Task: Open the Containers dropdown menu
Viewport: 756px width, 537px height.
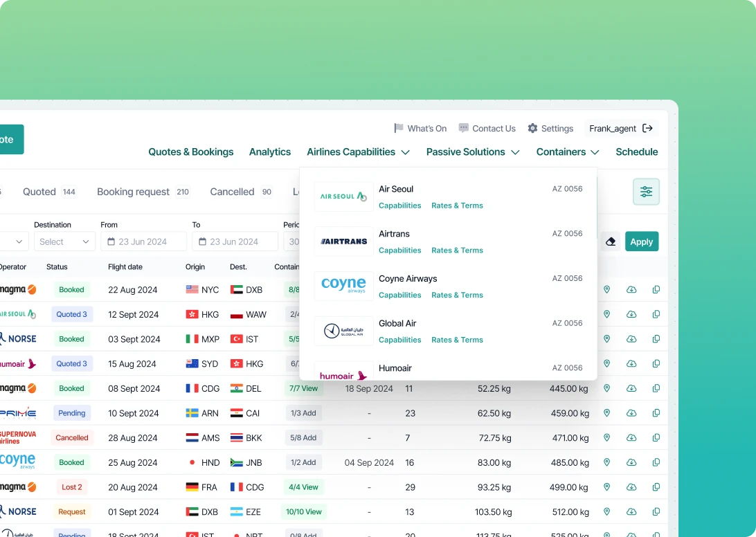Action: (x=567, y=152)
